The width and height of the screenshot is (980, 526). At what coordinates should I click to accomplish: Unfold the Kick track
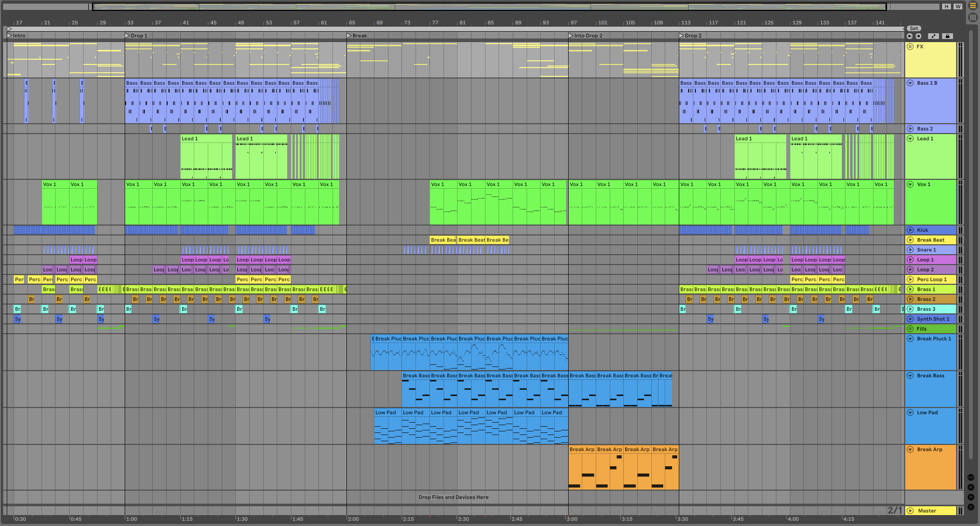(910, 230)
